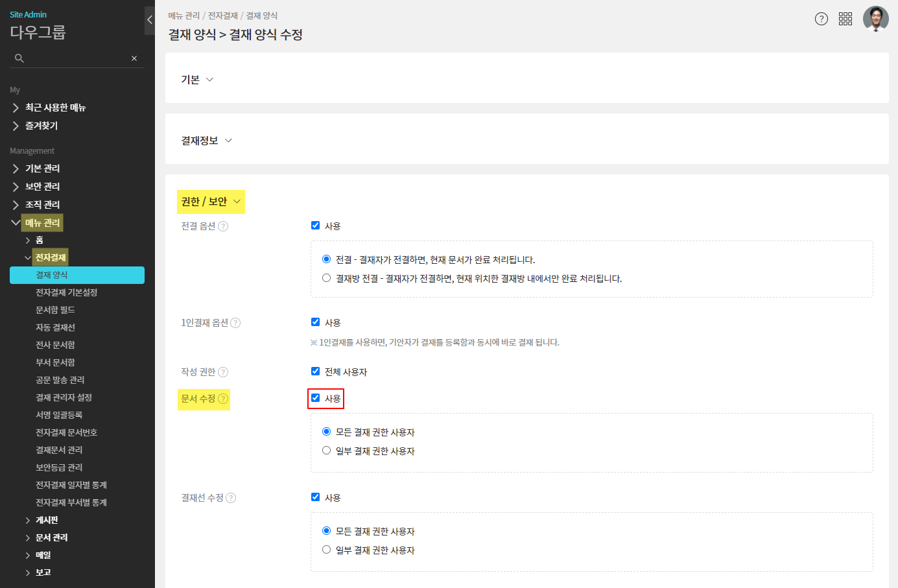The height and width of the screenshot is (588, 898).
Task: Click the sidebar search magnifier icon
Action: [x=19, y=58]
